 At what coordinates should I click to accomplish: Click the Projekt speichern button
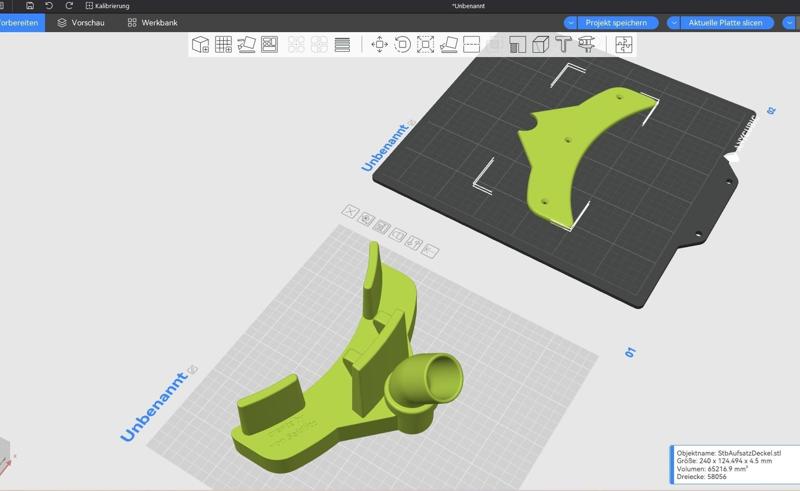(616, 22)
